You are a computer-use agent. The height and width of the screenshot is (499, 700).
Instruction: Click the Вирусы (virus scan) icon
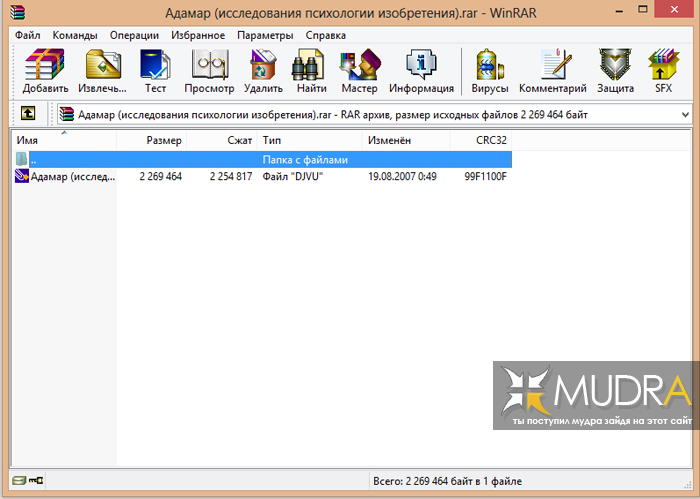click(490, 65)
